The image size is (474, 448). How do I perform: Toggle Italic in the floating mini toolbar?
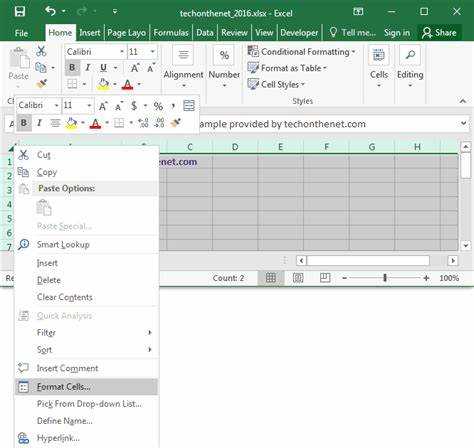[x=39, y=123]
